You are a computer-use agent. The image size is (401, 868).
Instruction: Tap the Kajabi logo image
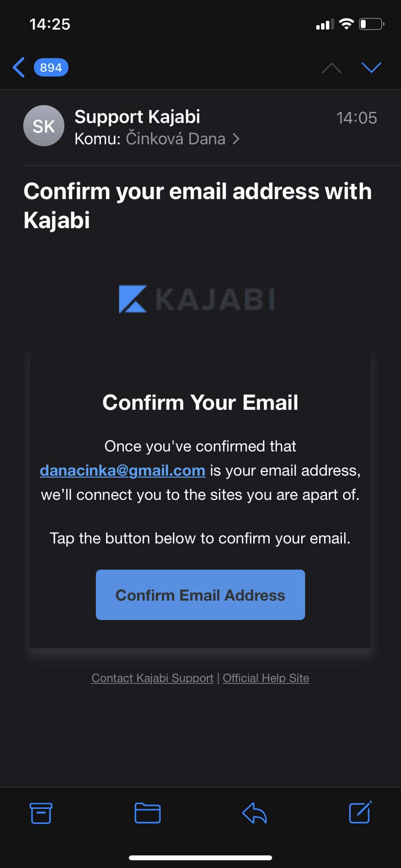(x=198, y=299)
